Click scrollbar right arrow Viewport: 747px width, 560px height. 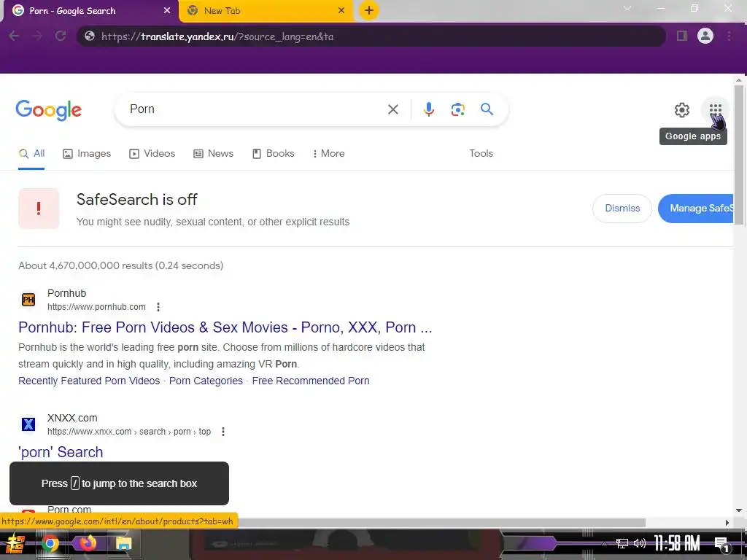coord(727,522)
